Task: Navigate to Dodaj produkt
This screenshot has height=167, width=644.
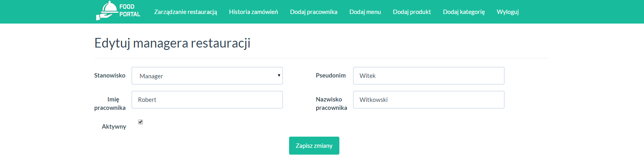Action: (412, 12)
